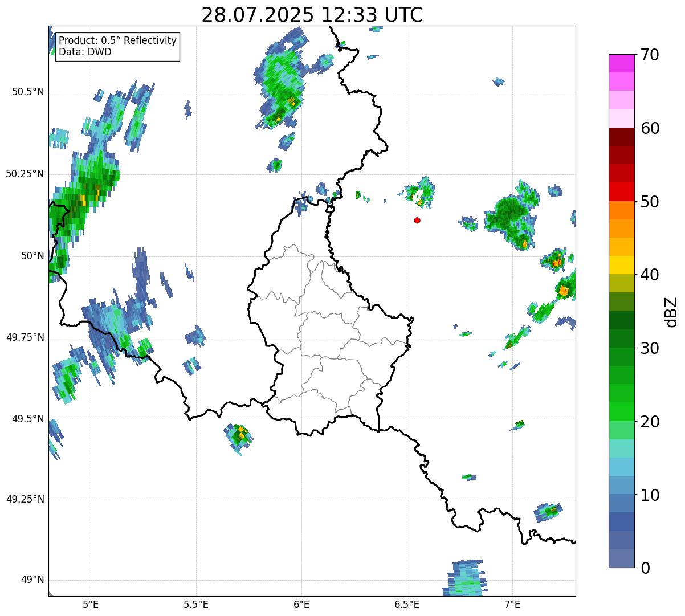This screenshot has width=685, height=616.
Task: Click the magenta swatch at top of colorbar
Action: click(x=622, y=63)
